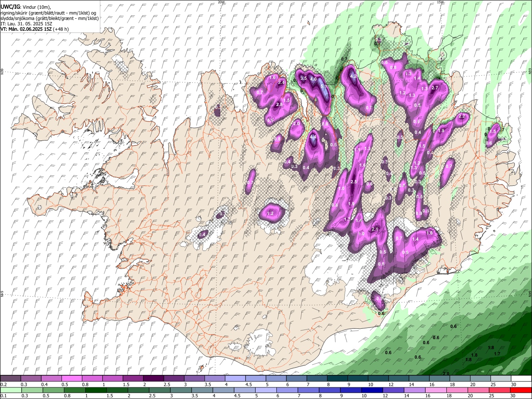Select the darkest purple snow swatch for 2–2.5

[x=153, y=378]
